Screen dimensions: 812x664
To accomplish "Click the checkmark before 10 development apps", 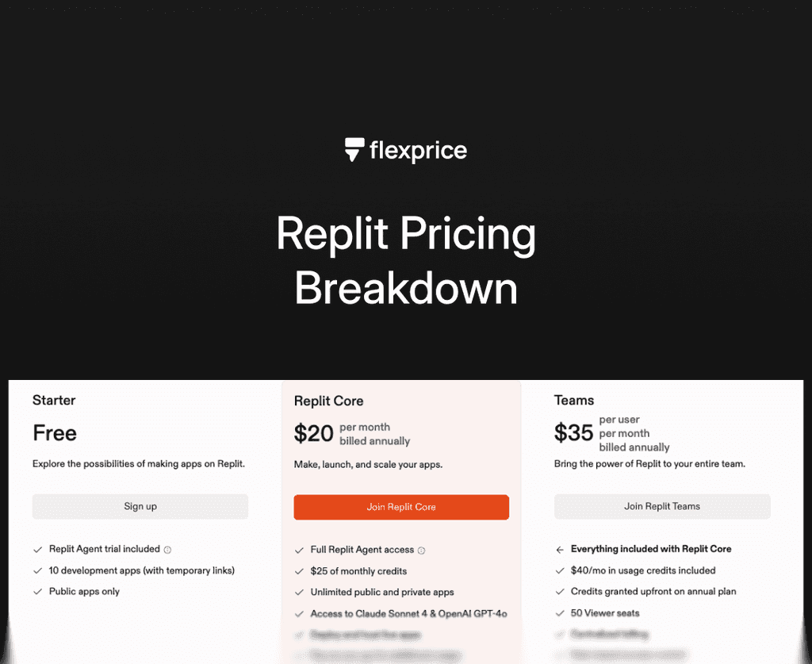I will coord(37,570).
